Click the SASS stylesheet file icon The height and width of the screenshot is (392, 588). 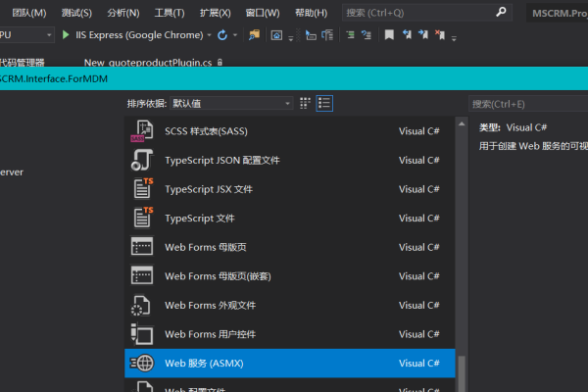142,131
